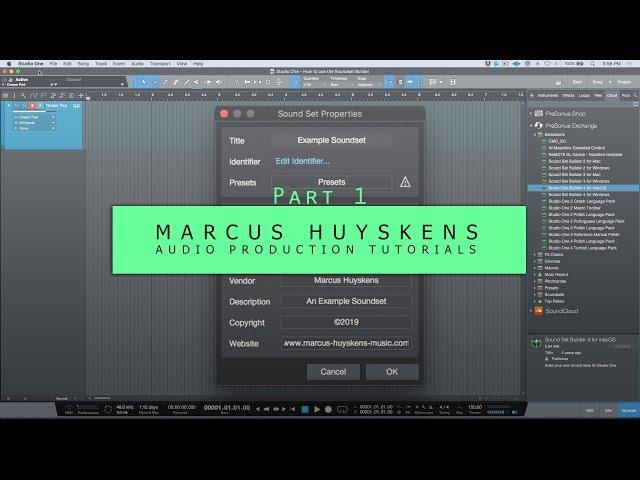Open the Song menu

(83, 64)
